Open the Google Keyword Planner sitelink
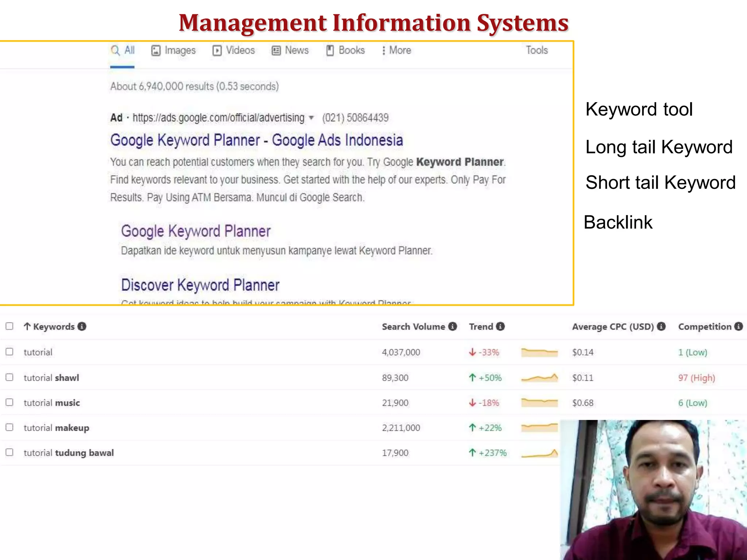 (x=196, y=231)
